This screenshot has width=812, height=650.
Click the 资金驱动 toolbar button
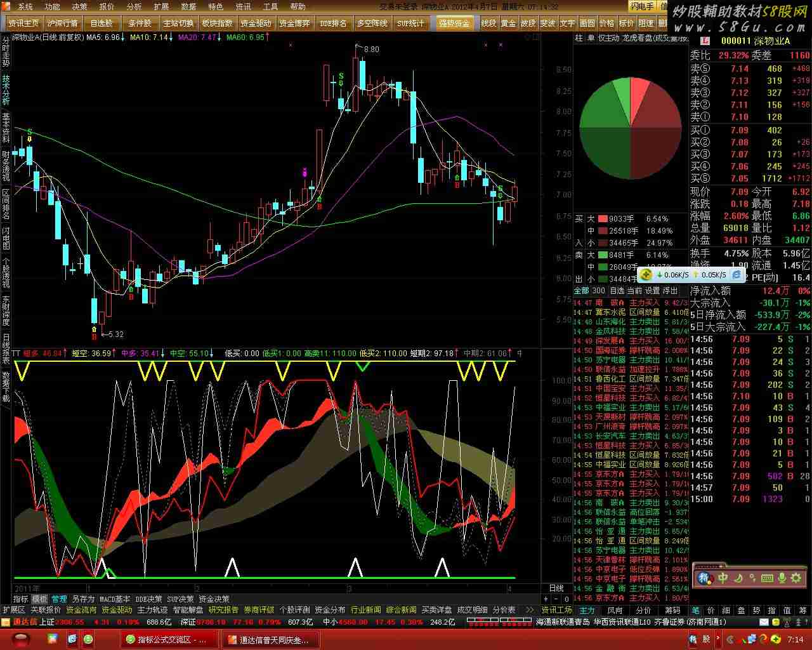tap(256, 23)
